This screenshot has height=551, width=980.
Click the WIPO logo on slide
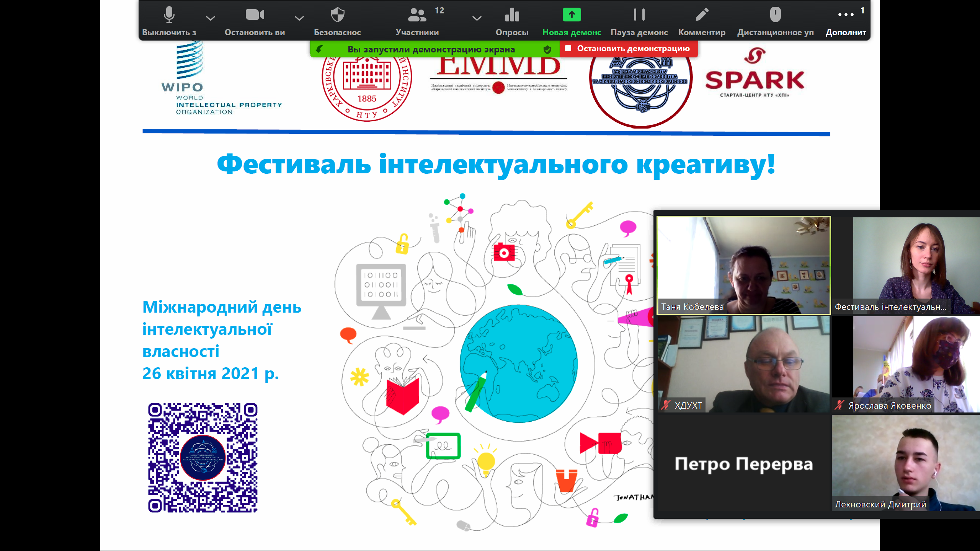[221, 78]
